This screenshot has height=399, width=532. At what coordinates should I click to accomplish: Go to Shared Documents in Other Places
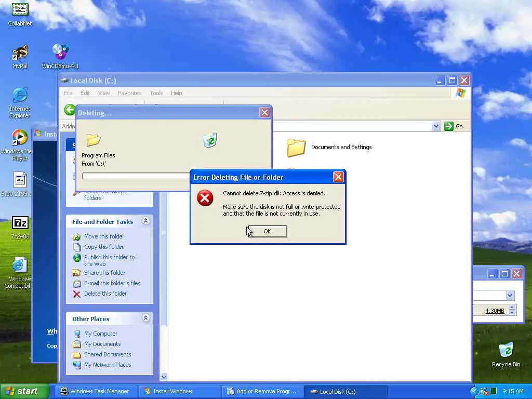pos(108,354)
